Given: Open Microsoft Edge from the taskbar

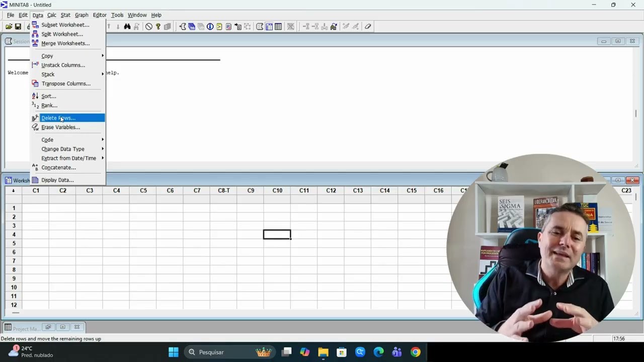Looking at the screenshot, I should point(378,352).
